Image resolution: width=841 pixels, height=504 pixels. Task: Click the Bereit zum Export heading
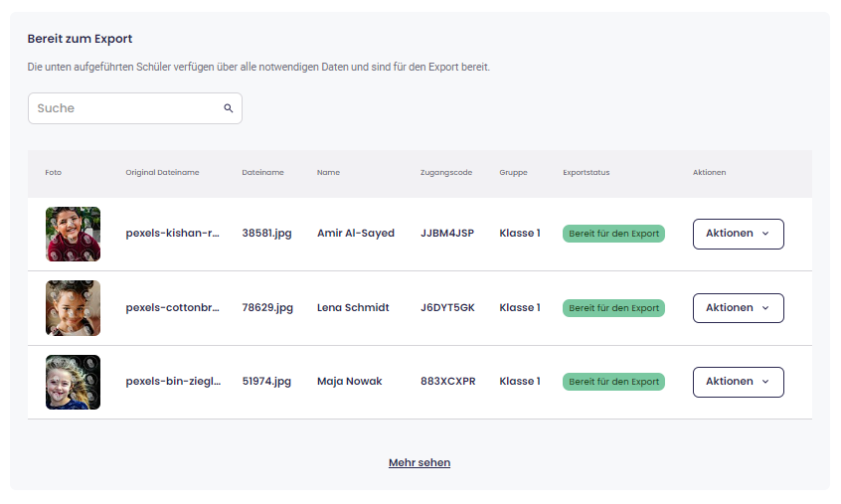coord(80,39)
